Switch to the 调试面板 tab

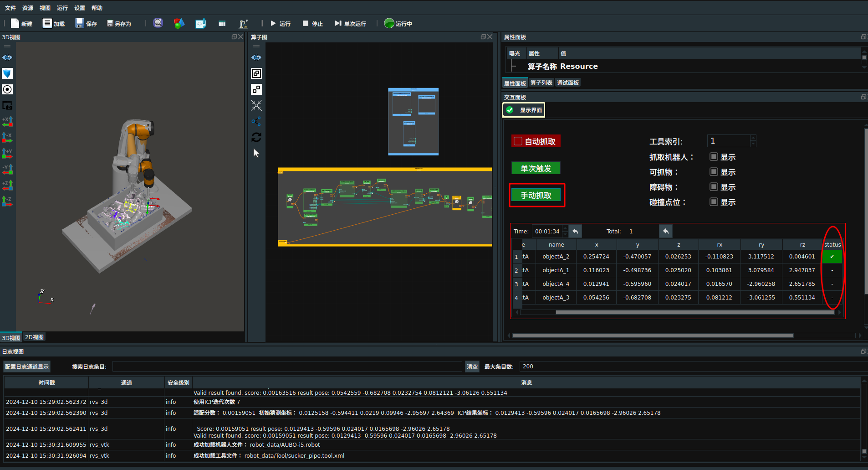[x=568, y=83]
